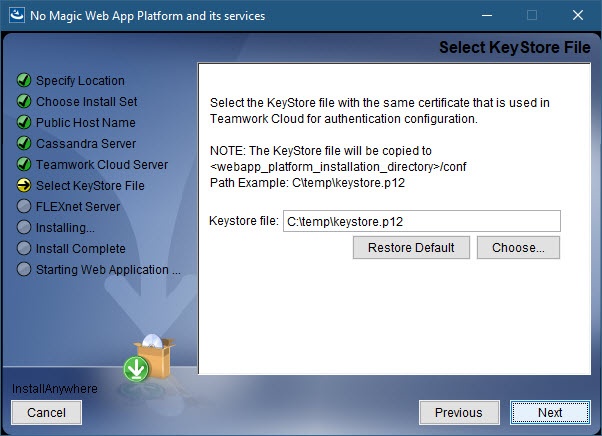Go back with the Previous button
602x436 pixels.
459,413
